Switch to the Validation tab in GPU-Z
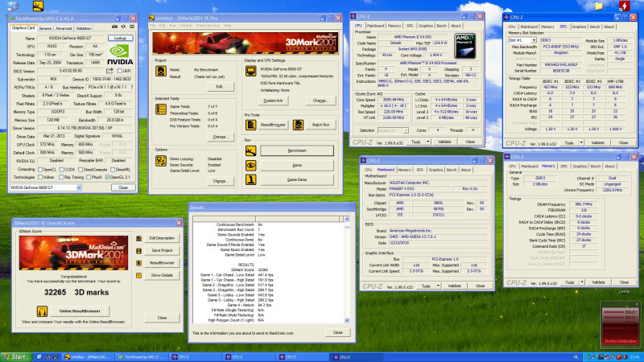 click(84, 28)
